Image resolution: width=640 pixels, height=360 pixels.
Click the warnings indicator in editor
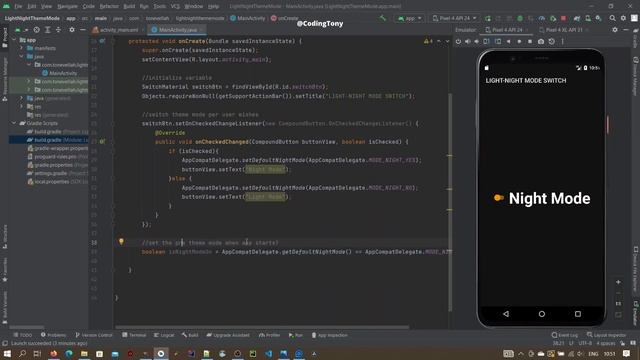coord(428,41)
